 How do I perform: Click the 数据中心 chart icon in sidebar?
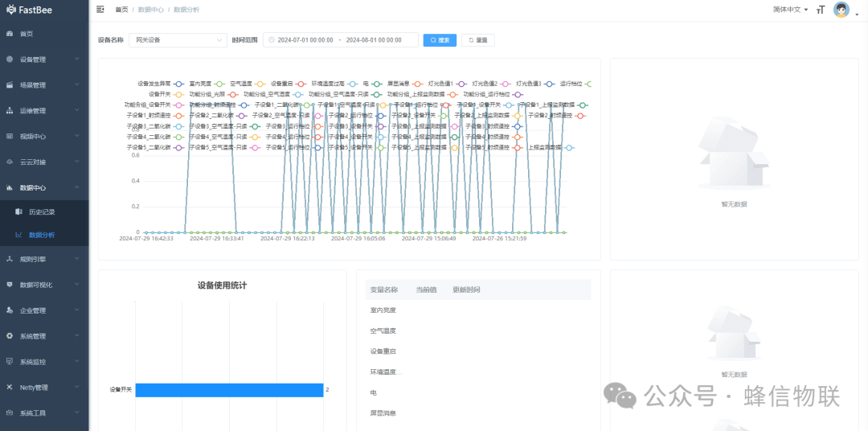click(x=10, y=188)
